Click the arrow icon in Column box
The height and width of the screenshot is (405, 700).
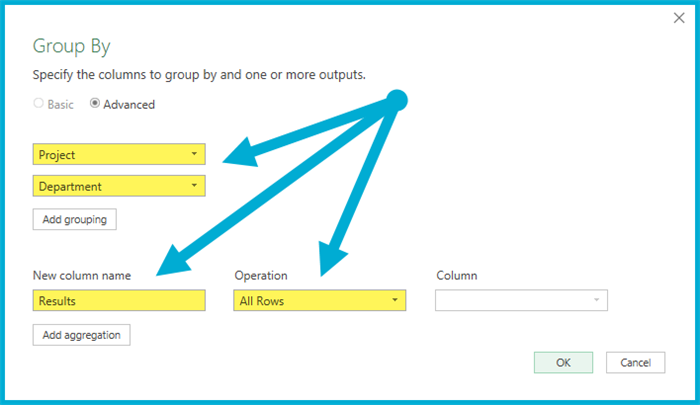click(597, 300)
